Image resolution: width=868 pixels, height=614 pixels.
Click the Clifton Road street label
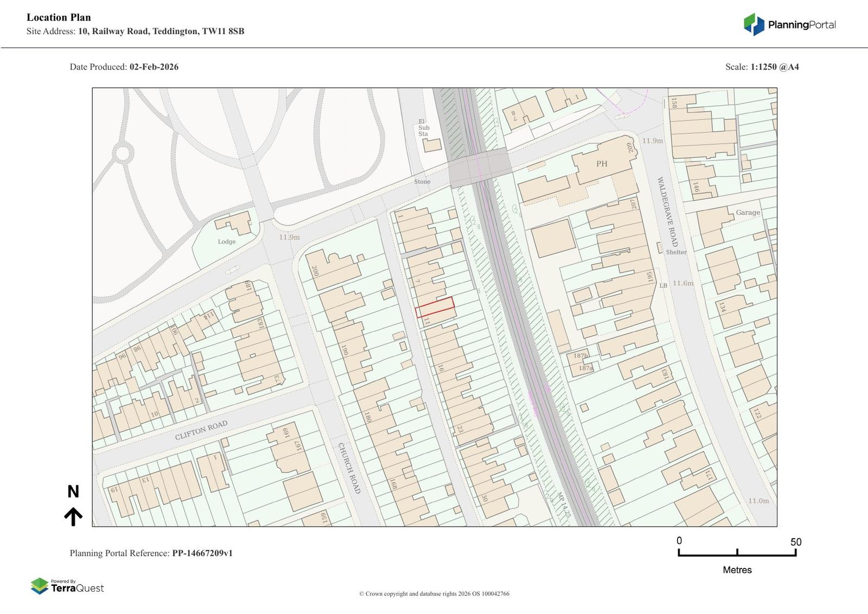[201, 431]
